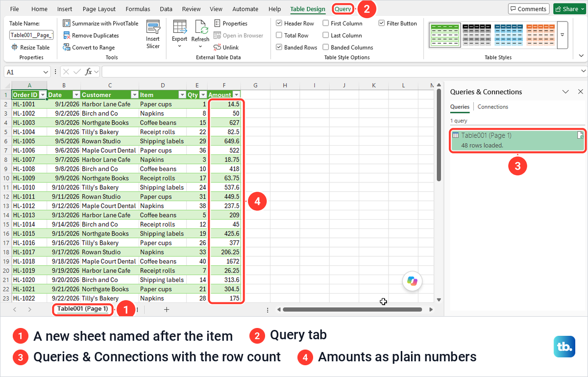Screen dimensions: 588x377
Task: Switch to the Home tab
Action: [40, 9]
